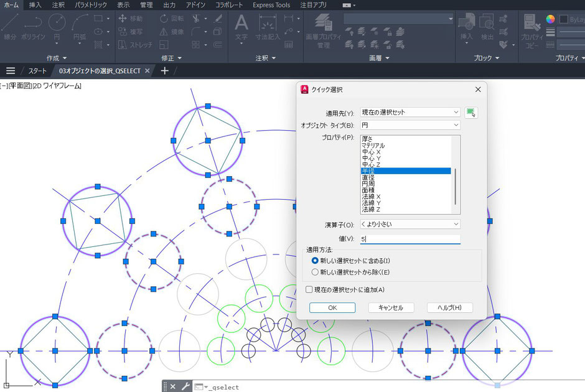This screenshot has height=392, width=585.
Task: Click the OK button
Action: tap(332, 308)
